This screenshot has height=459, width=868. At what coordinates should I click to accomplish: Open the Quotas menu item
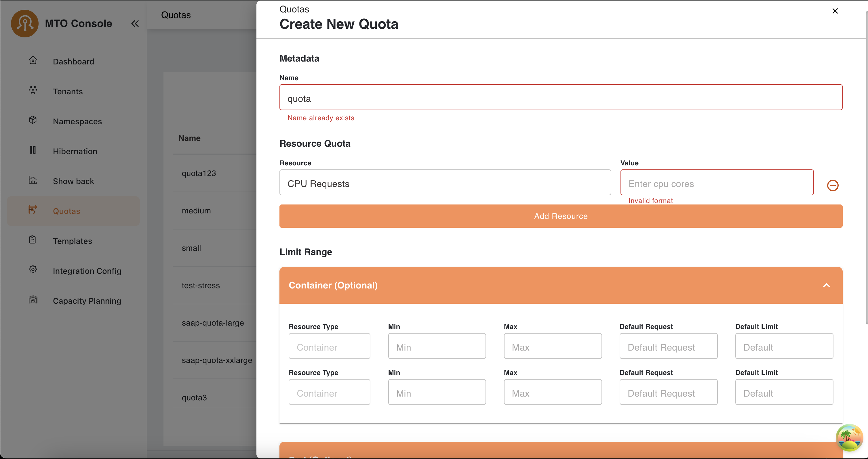(66, 211)
